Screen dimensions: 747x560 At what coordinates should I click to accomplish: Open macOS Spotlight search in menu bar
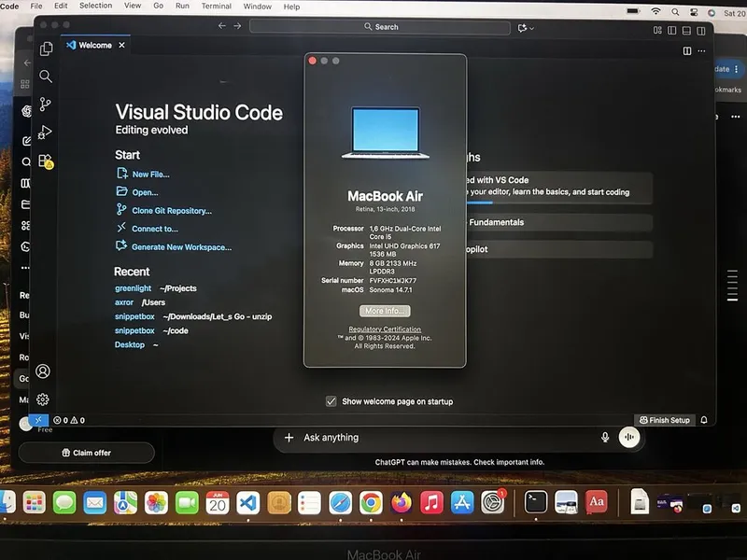[x=675, y=12]
